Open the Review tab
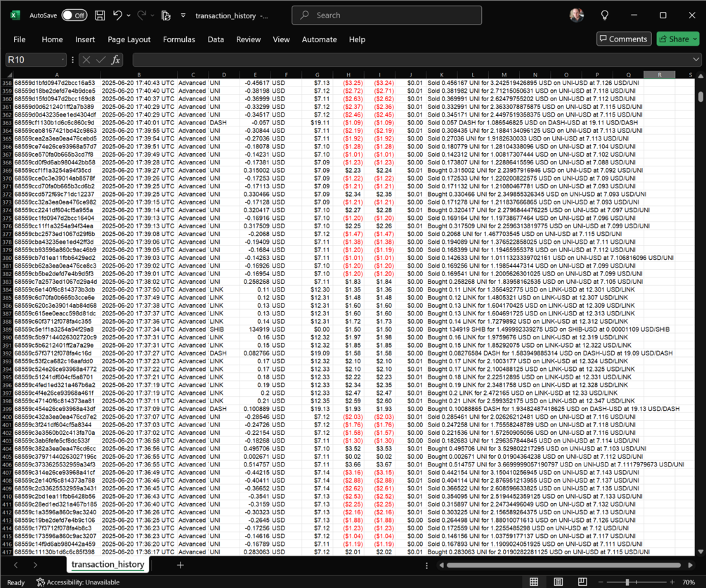This screenshot has height=588, width=706. 248,39
